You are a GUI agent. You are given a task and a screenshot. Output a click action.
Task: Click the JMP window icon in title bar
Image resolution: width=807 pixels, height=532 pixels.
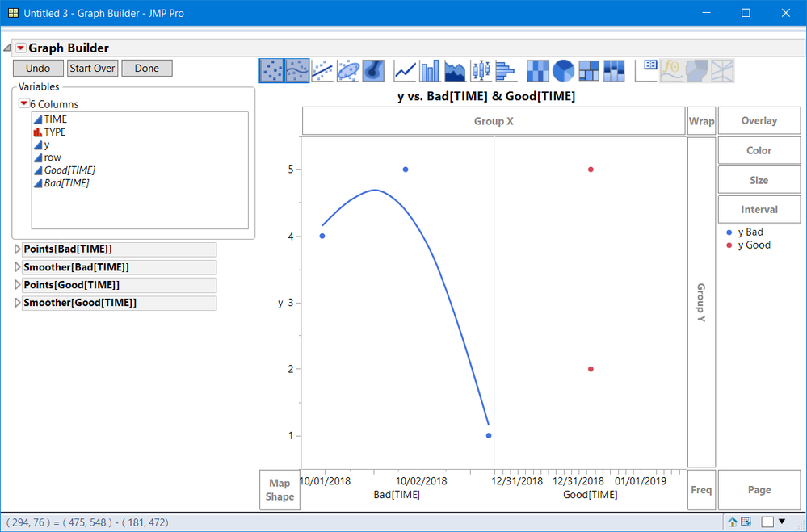pos(14,13)
